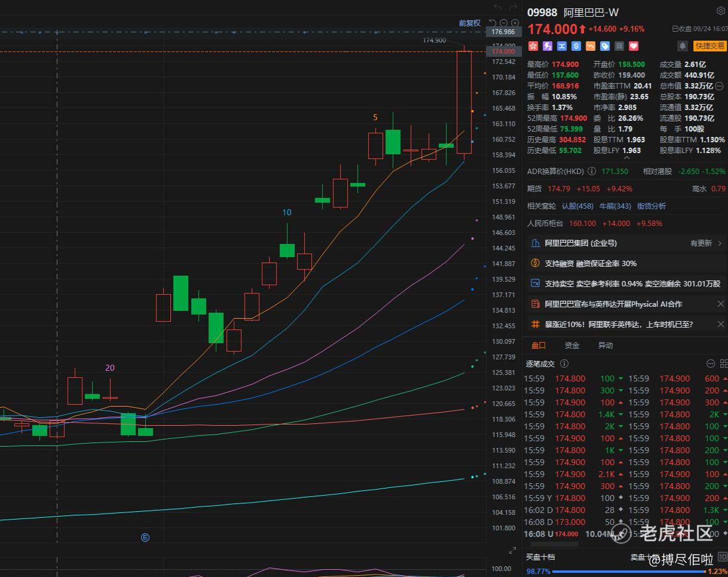Reset the chart zoom with the curved arrow
The height and width of the screenshot is (577, 728).
coord(492,23)
